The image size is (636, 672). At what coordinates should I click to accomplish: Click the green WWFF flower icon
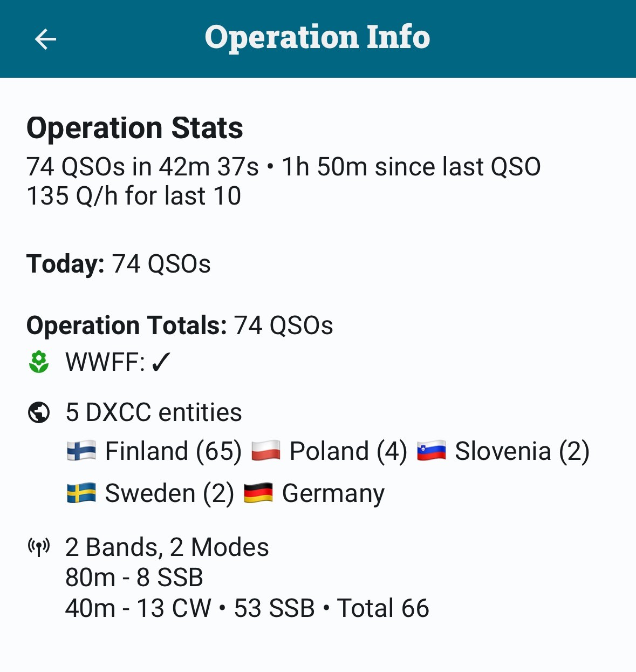coord(38,362)
